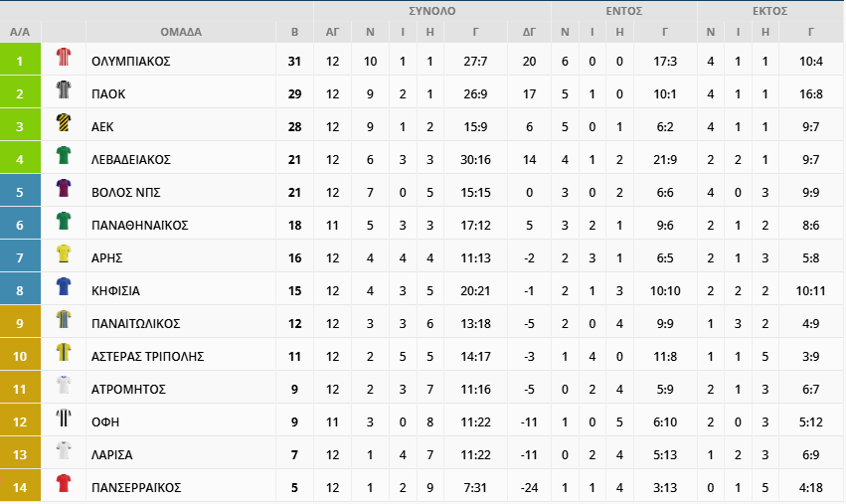The image size is (846, 504).
Task: Click the OFI black-white striped jersey icon
Action: coord(64,420)
